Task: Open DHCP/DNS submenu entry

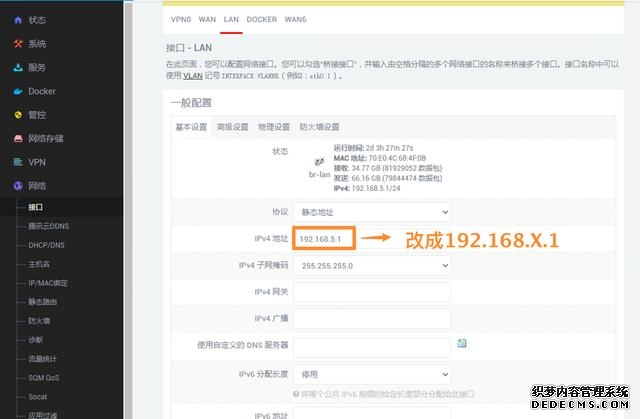Action: pyautogui.click(x=46, y=245)
